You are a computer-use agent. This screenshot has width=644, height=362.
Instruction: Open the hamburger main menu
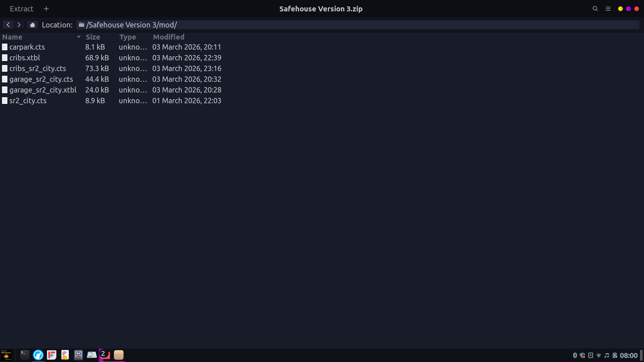click(x=608, y=9)
